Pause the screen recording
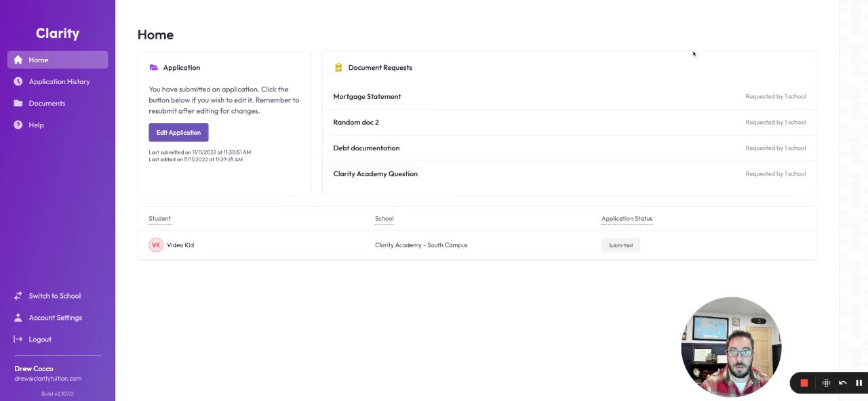Image resolution: width=868 pixels, height=401 pixels. (x=859, y=383)
